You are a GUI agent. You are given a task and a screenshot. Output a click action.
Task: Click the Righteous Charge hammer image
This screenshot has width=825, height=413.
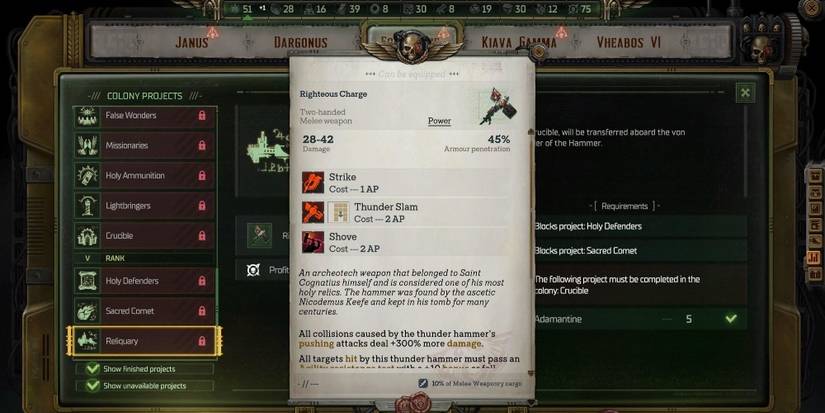click(x=496, y=106)
